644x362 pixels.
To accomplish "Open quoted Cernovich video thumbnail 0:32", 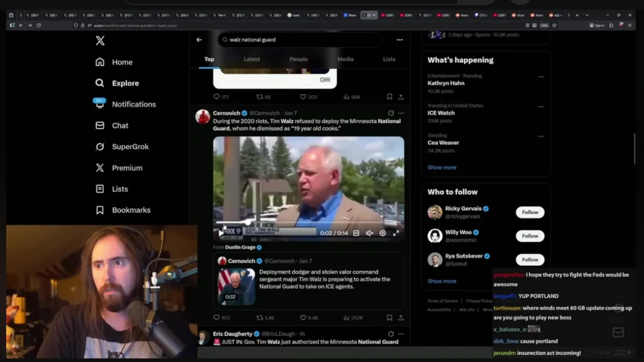I will point(236,287).
